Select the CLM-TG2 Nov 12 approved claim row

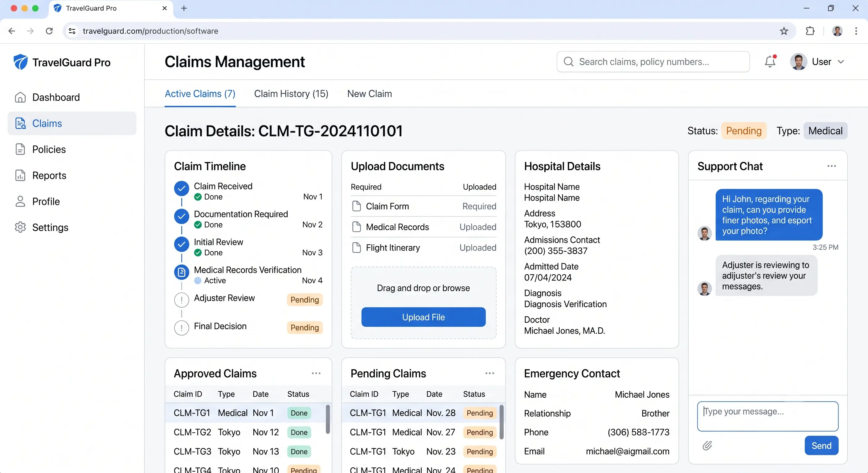click(x=245, y=432)
